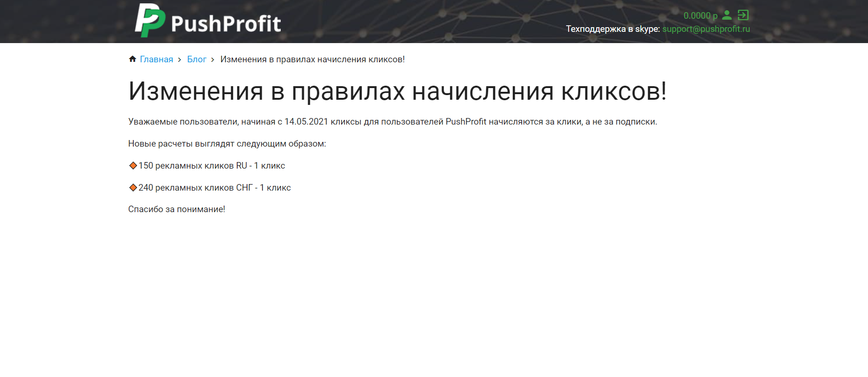Click the current page breadcrumb text

(x=312, y=59)
